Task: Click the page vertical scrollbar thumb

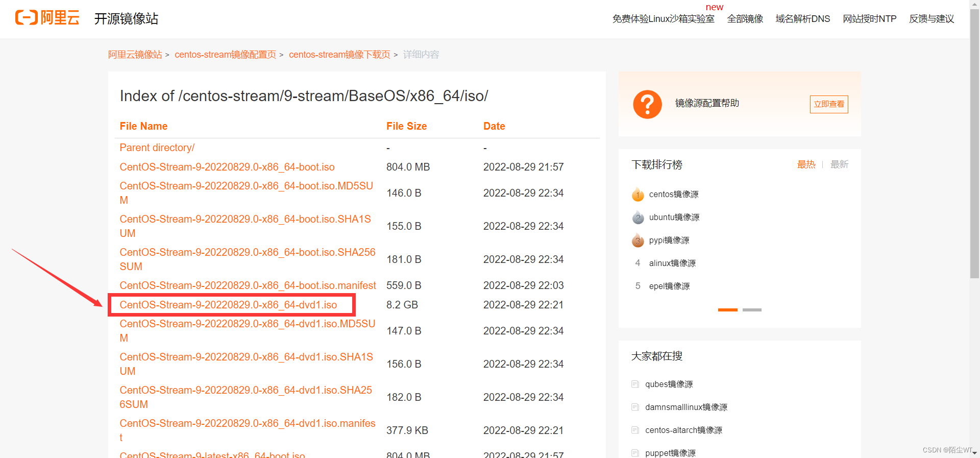Action: [974, 143]
